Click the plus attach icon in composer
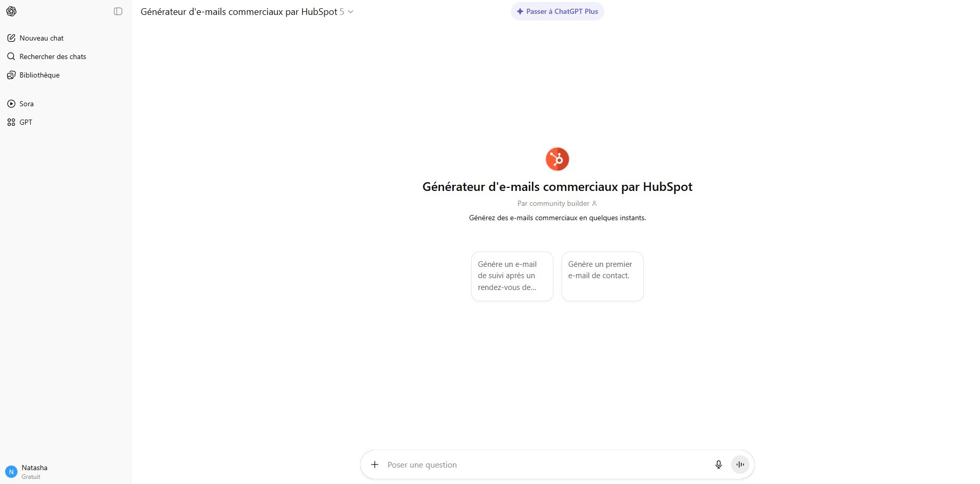 click(x=375, y=464)
